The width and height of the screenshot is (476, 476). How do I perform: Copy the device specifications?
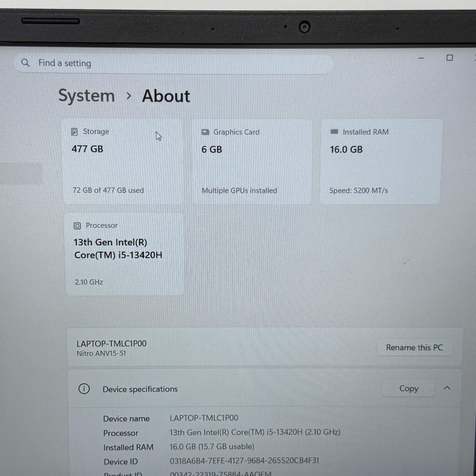click(408, 388)
